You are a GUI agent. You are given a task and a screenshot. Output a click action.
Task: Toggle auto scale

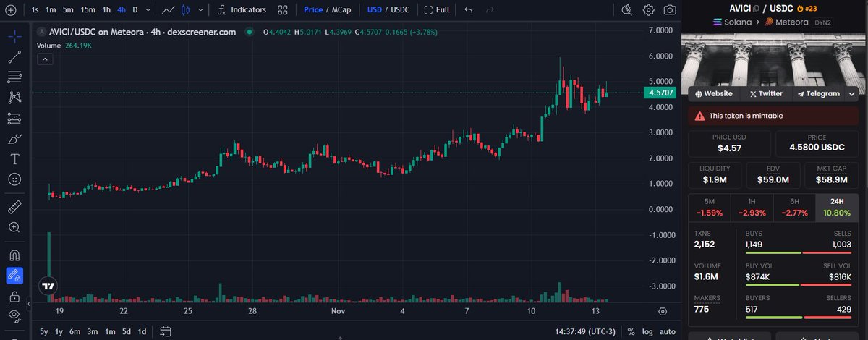pos(667,331)
